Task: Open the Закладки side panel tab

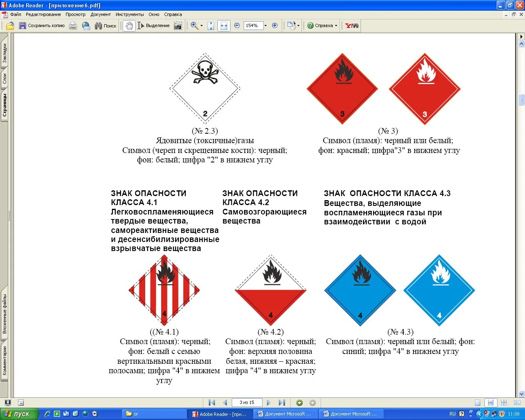Action: (4, 53)
